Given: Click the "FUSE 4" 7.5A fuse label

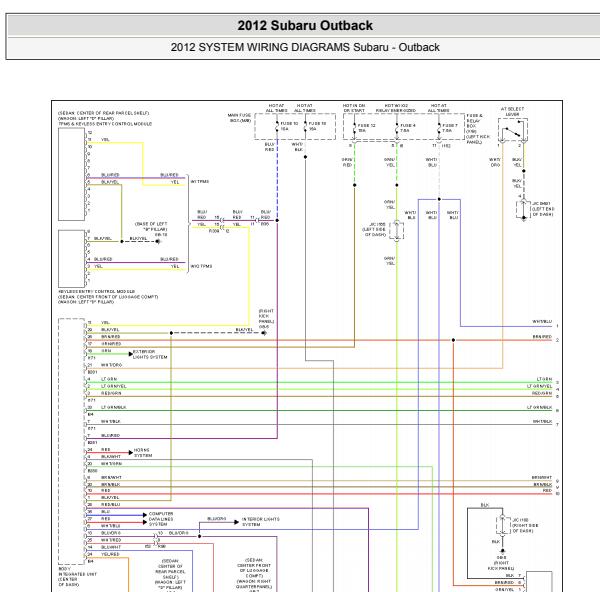Looking at the screenshot, I should [x=408, y=128].
